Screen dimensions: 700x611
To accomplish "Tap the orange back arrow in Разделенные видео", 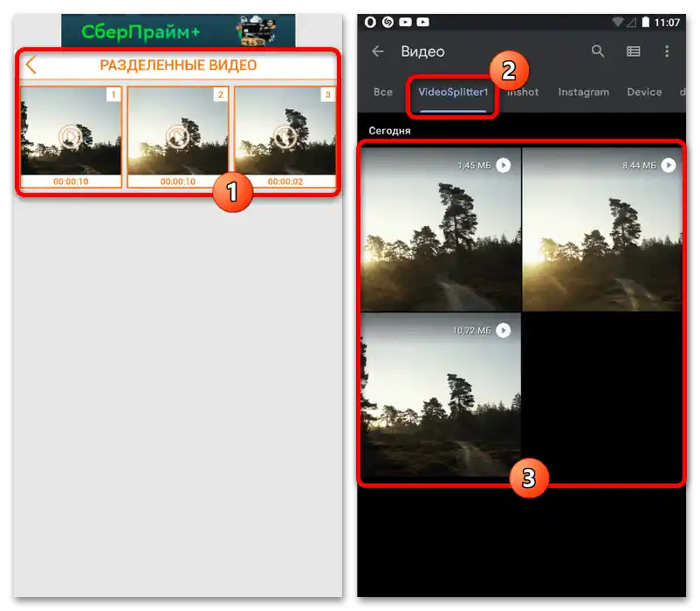I will (31, 65).
